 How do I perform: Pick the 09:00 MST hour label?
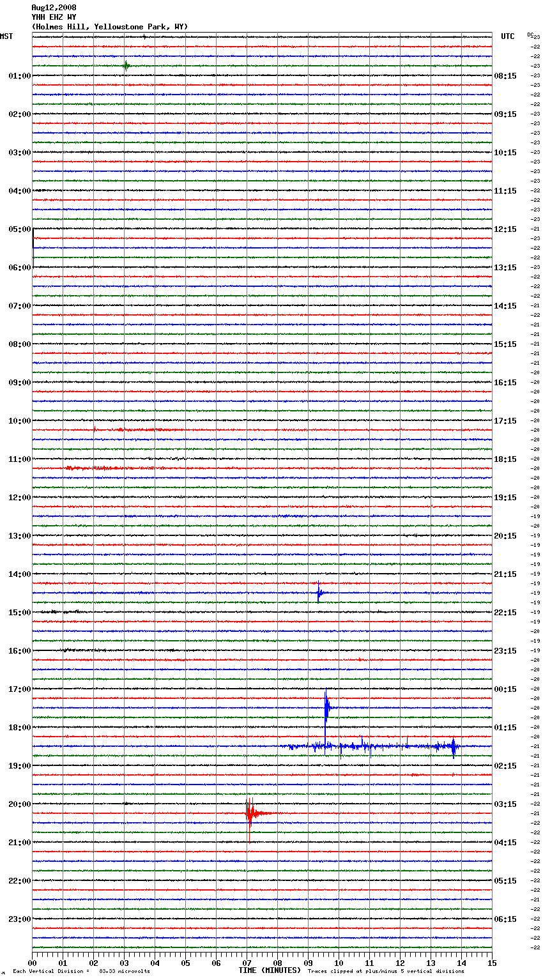(20, 383)
